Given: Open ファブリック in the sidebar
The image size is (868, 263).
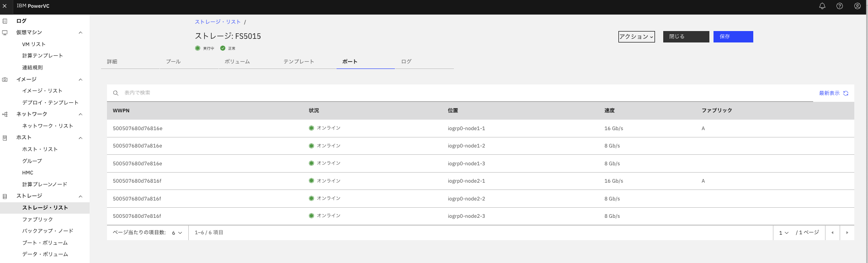Looking at the screenshot, I should click(37, 220).
